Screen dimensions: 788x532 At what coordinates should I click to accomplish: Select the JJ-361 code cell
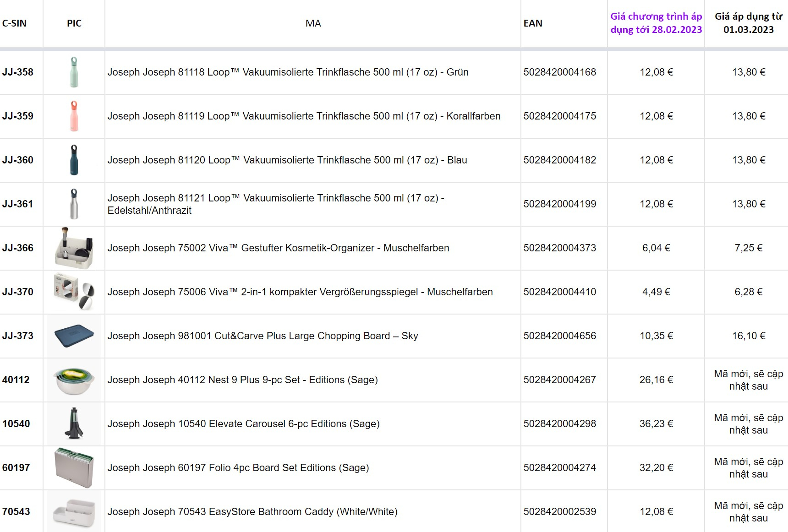[18, 204]
